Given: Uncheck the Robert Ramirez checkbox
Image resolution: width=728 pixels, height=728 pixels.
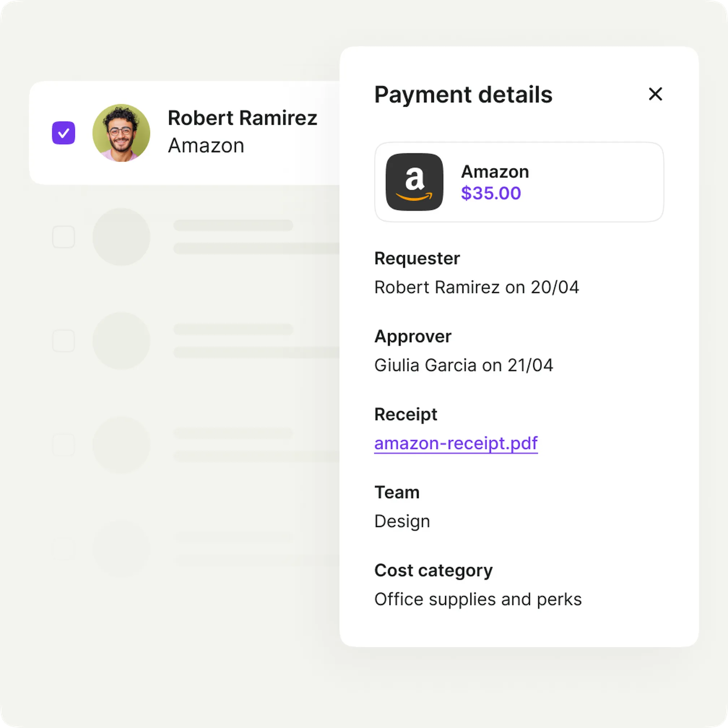Looking at the screenshot, I should pyautogui.click(x=63, y=133).
